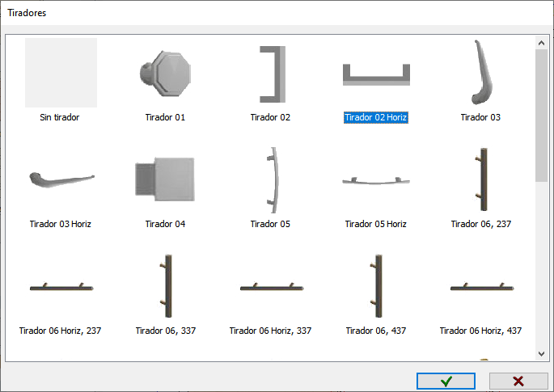Confirm selection with the green checkmark button

tap(446, 381)
